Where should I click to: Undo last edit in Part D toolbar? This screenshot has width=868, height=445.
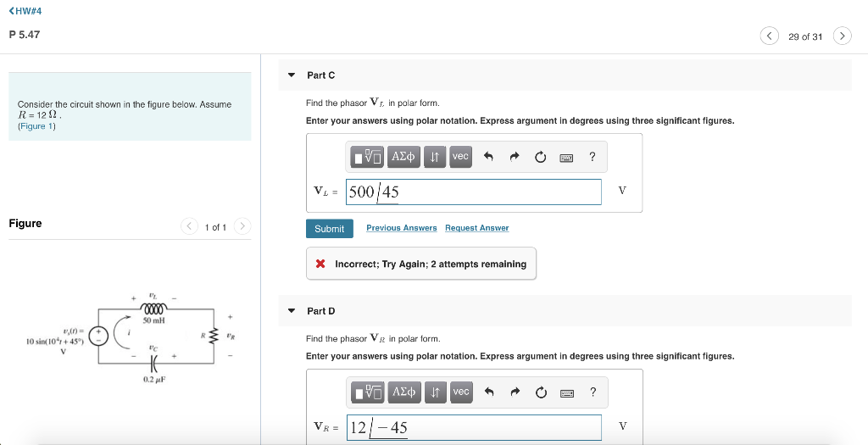pyautogui.click(x=489, y=392)
